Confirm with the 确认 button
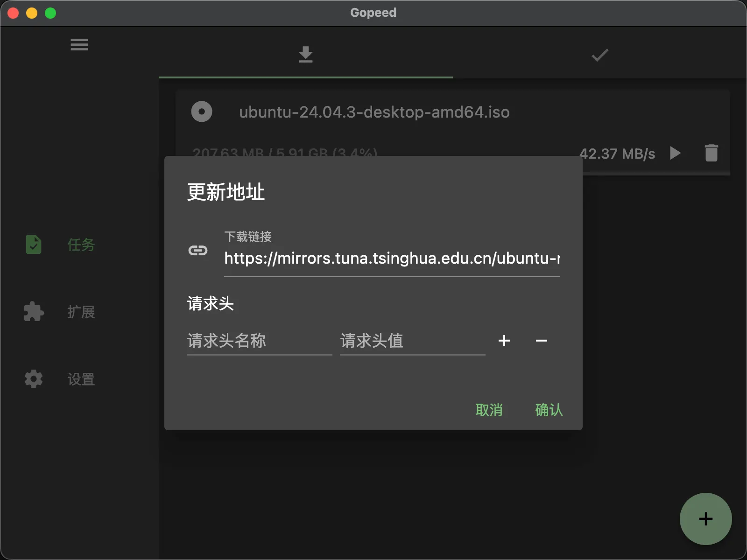 click(x=549, y=410)
